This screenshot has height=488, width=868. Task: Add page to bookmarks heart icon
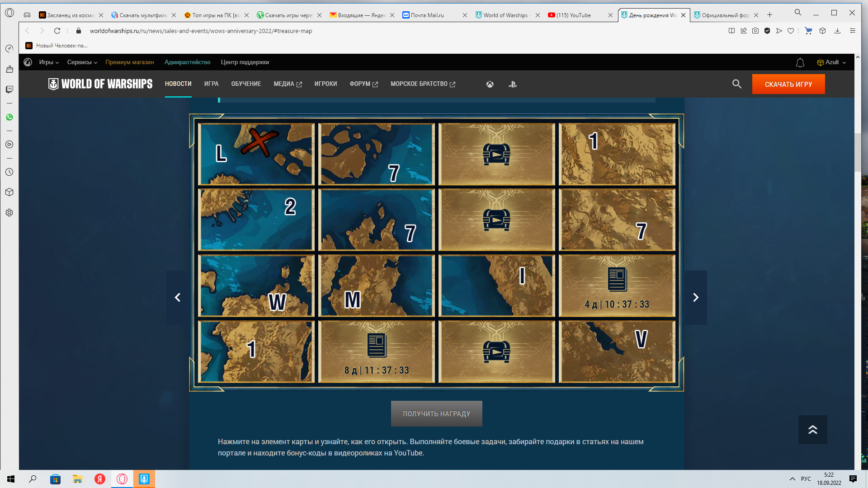coord(791,31)
